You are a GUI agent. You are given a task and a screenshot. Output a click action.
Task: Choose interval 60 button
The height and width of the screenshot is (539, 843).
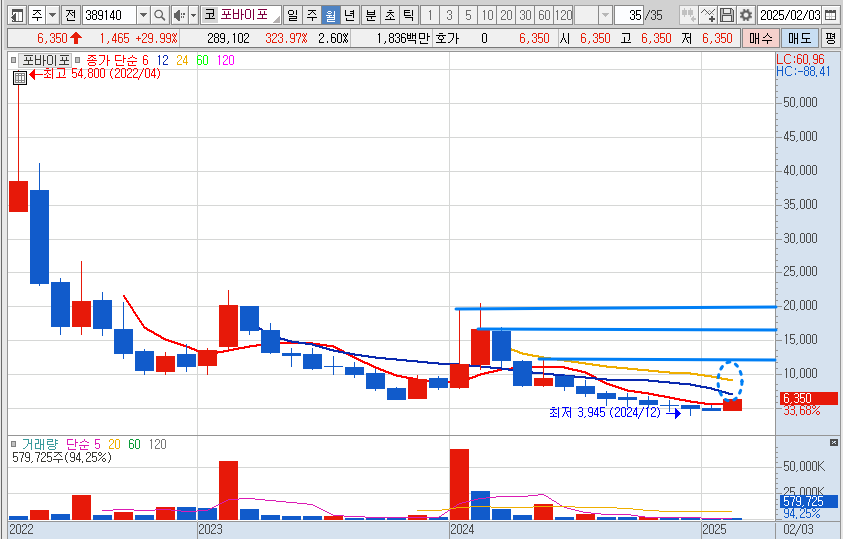544,15
